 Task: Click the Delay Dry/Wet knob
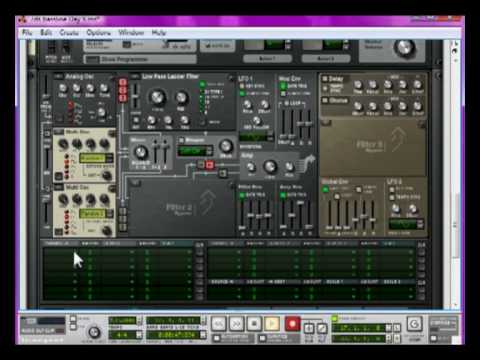pyautogui.click(x=417, y=85)
